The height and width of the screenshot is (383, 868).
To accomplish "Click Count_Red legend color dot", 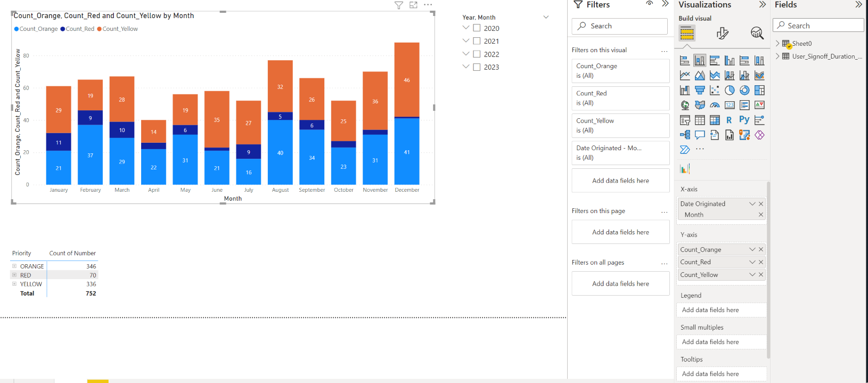I will pos(63,29).
